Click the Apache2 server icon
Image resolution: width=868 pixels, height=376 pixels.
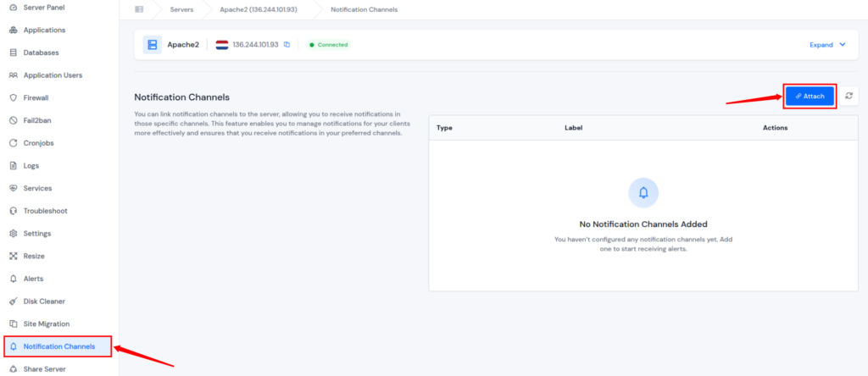[x=153, y=45]
